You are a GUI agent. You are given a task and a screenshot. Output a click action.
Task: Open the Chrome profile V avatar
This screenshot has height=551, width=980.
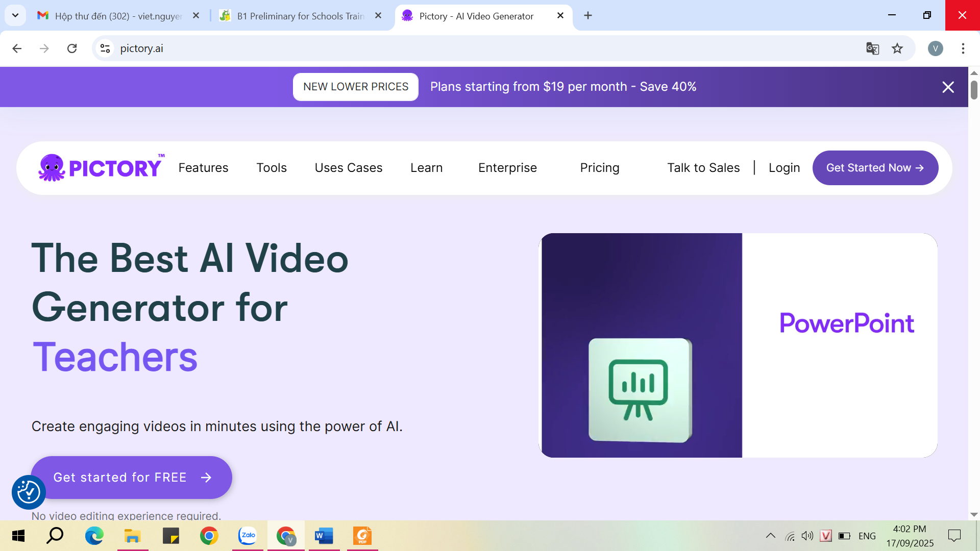point(936,48)
